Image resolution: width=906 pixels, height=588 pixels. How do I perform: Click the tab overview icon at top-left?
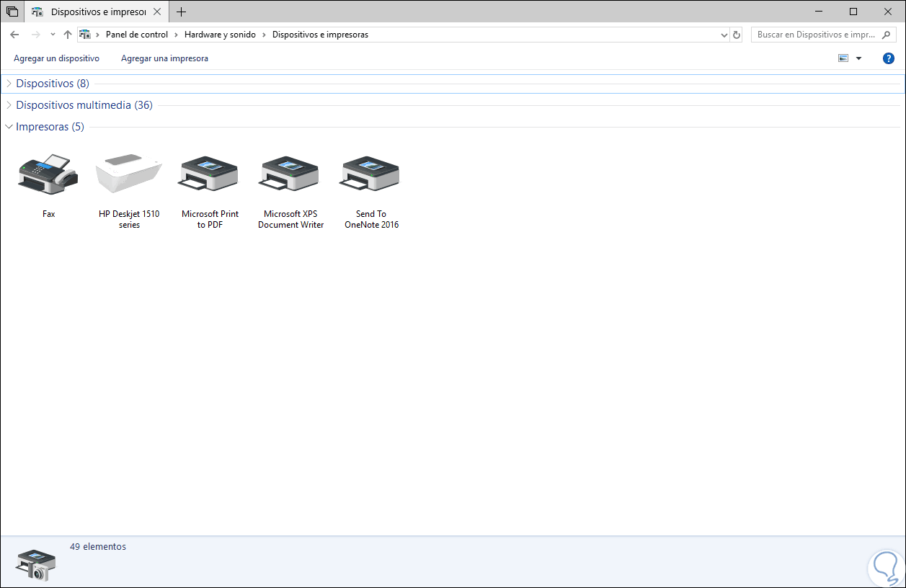tap(12, 12)
